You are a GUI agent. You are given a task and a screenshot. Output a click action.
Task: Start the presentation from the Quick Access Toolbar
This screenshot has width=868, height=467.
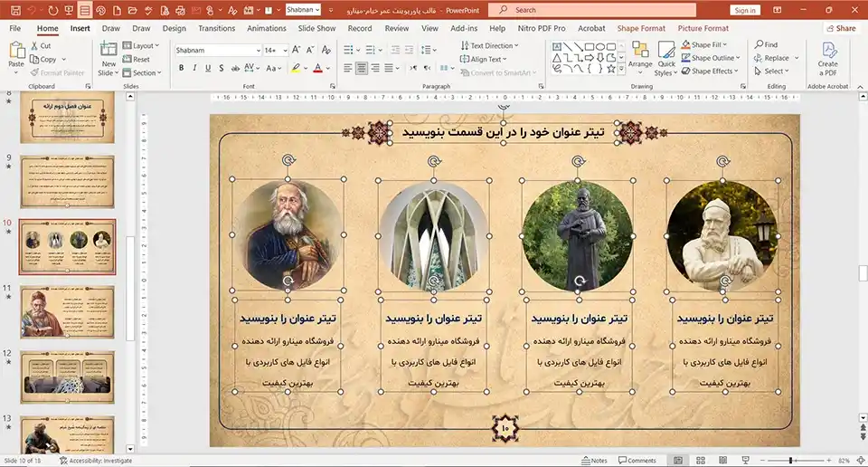tap(69, 10)
